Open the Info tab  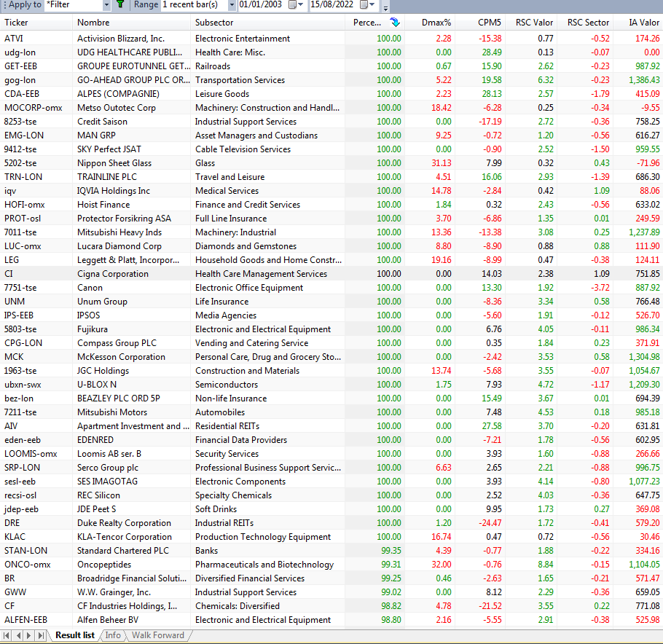pyautogui.click(x=113, y=635)
